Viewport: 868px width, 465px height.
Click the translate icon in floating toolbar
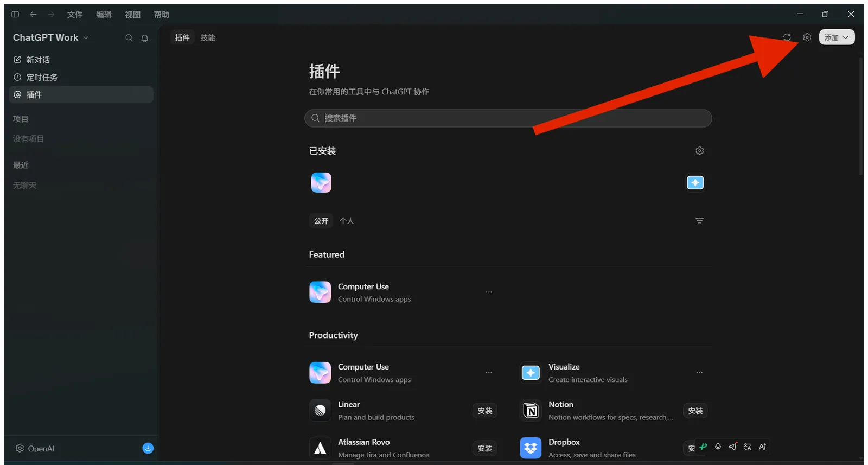pos(748,447)
